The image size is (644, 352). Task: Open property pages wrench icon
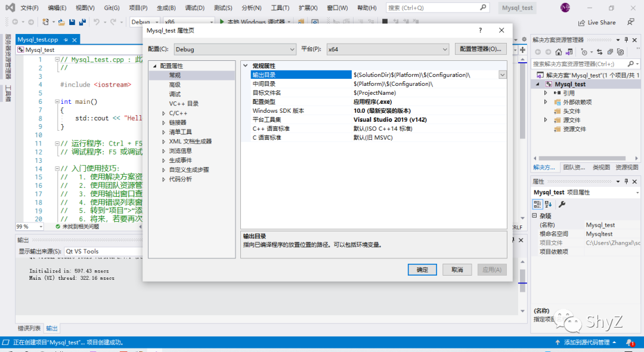[x=562, y=204]
